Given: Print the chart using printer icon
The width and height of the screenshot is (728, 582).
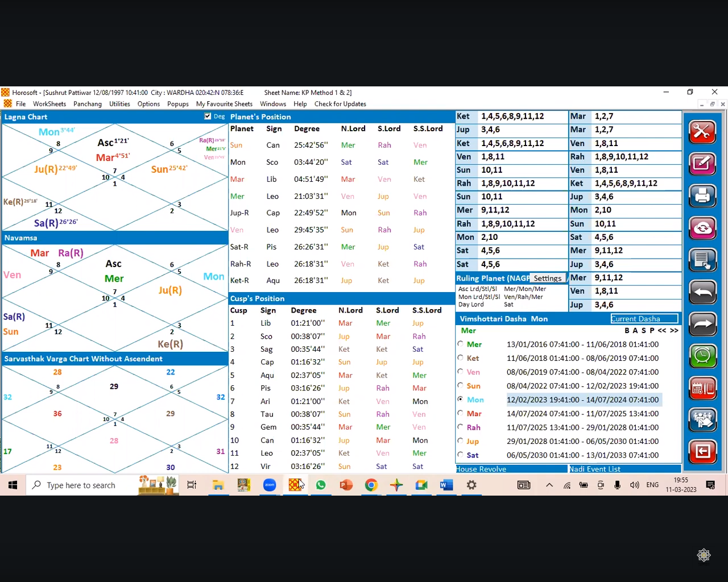Looking at the screenshot, I should pos(702,196).
